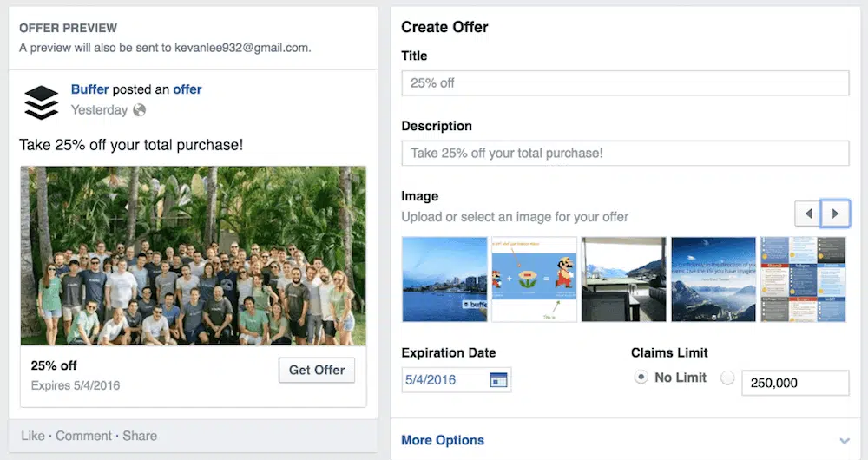Viewport: 868px width, 460px height.
Task: Select the Mario graphic image thumbnail
Action: pos(535,279)
